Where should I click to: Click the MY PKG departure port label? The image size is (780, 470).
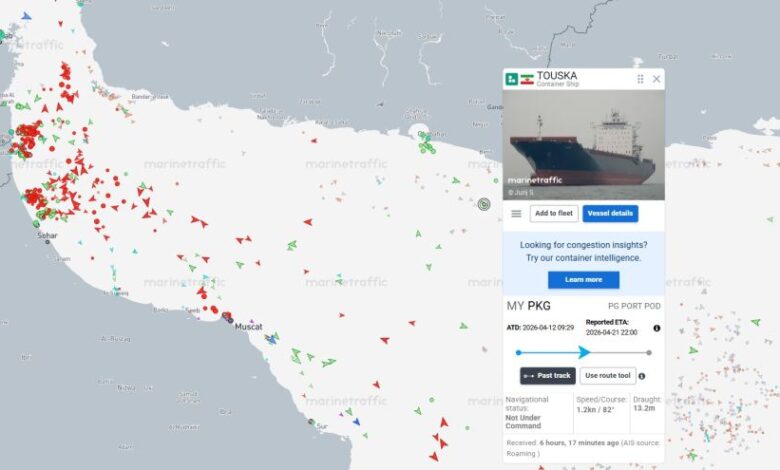click(528, 306)
